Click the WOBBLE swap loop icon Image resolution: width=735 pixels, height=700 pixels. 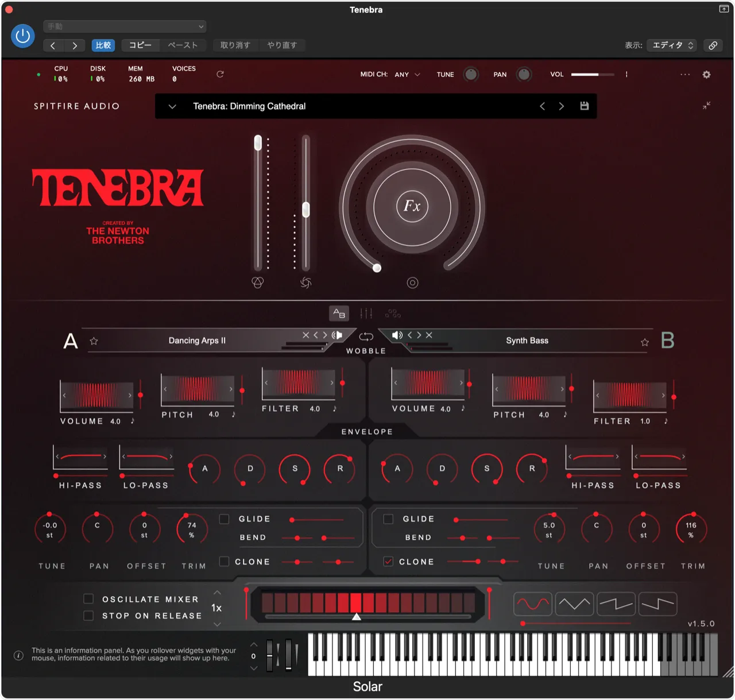[x=366, y=337]
